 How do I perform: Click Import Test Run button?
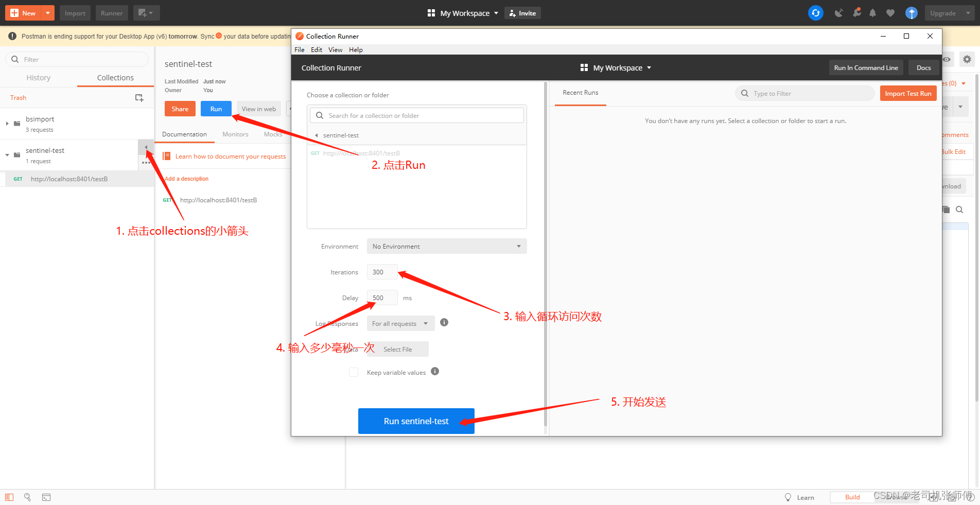click(x=908, y=93)
